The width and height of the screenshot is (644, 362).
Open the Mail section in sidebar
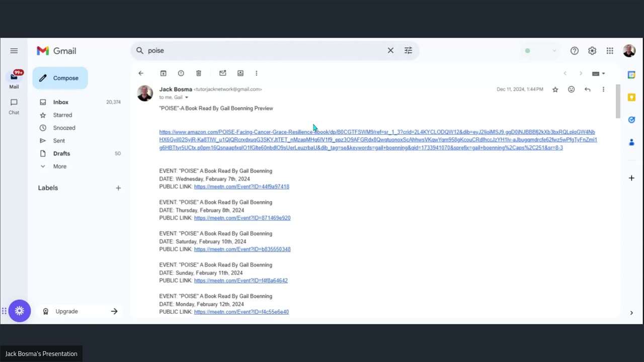coord(14,80)
